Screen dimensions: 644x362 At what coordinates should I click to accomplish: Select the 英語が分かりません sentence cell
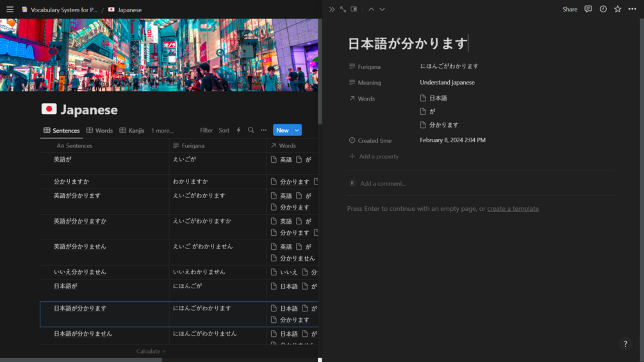[104, 252]
